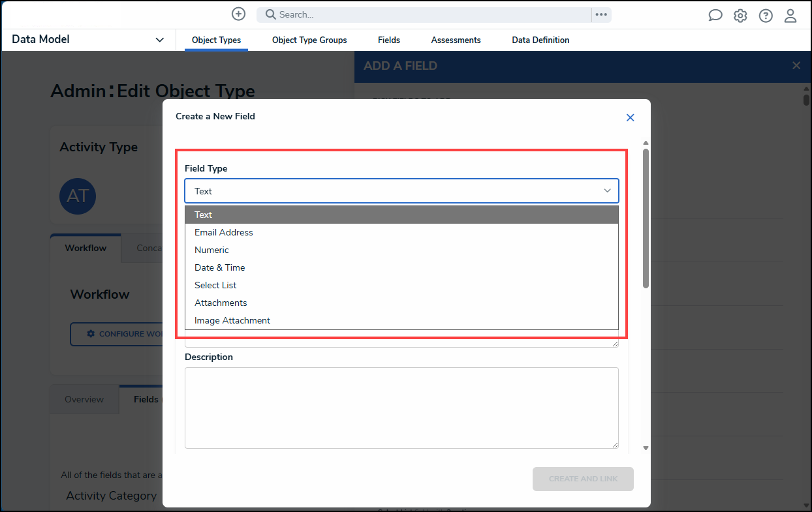
Task: Choose Email Address field type
Action: [x=401, y=232]
